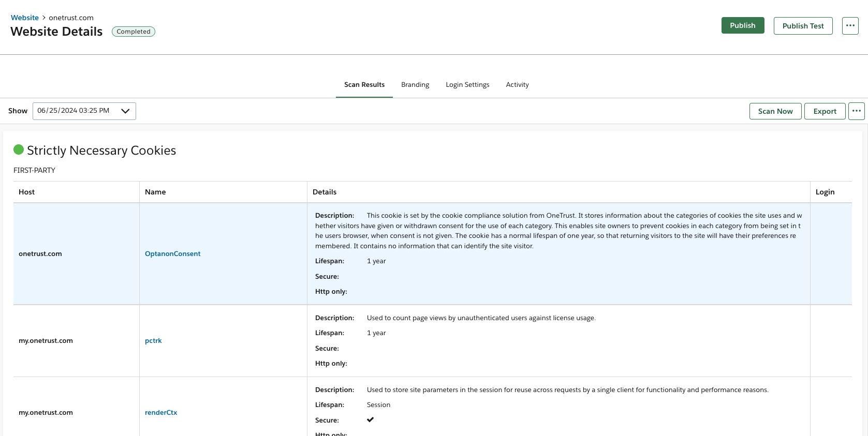Open the scan toolbar ellipsis menu
The height and width of the screenshot is (436, 868).
click(x=856, y=111)
